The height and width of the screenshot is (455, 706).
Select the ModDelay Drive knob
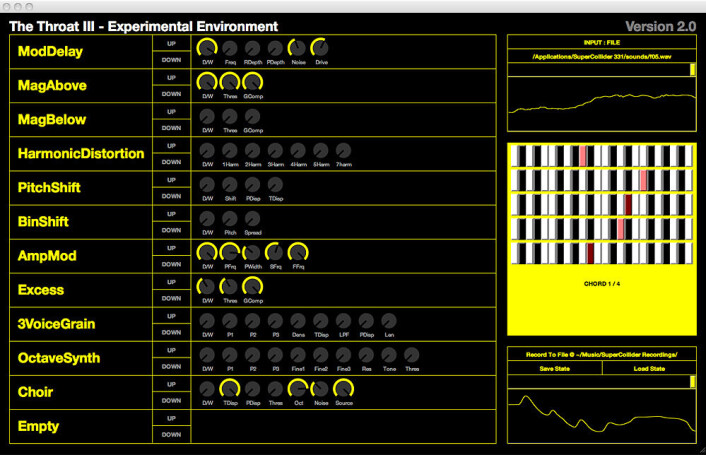320,48
